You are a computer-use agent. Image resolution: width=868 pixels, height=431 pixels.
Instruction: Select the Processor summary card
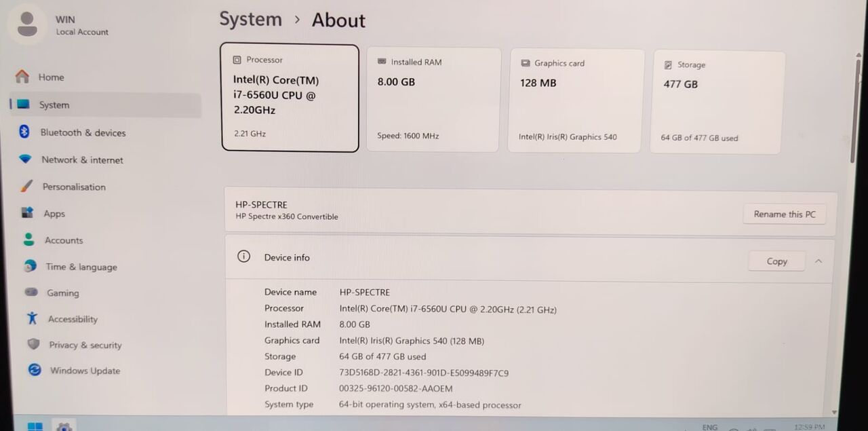click(290, 98)
